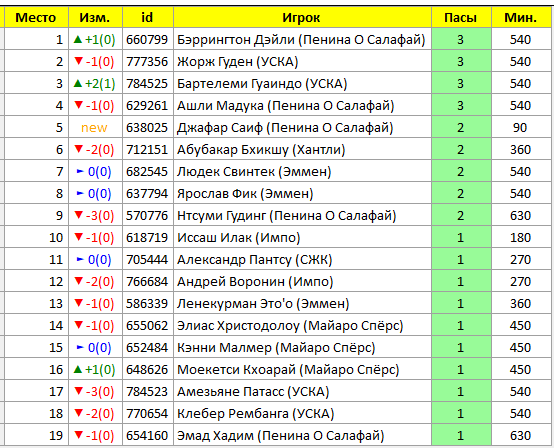Click id cell 784525
The image size is (554, 448).
point(147,83)
